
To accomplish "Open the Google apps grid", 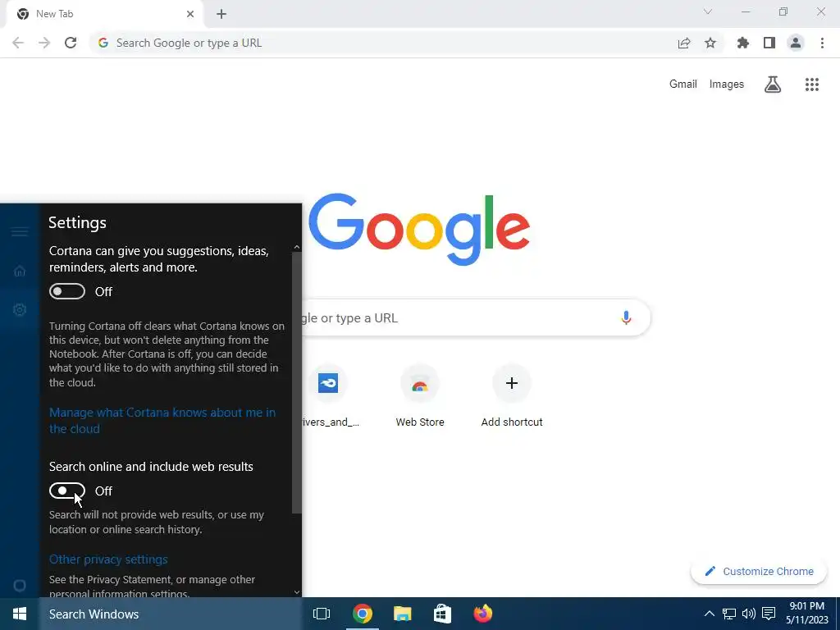I will [812, 84].
